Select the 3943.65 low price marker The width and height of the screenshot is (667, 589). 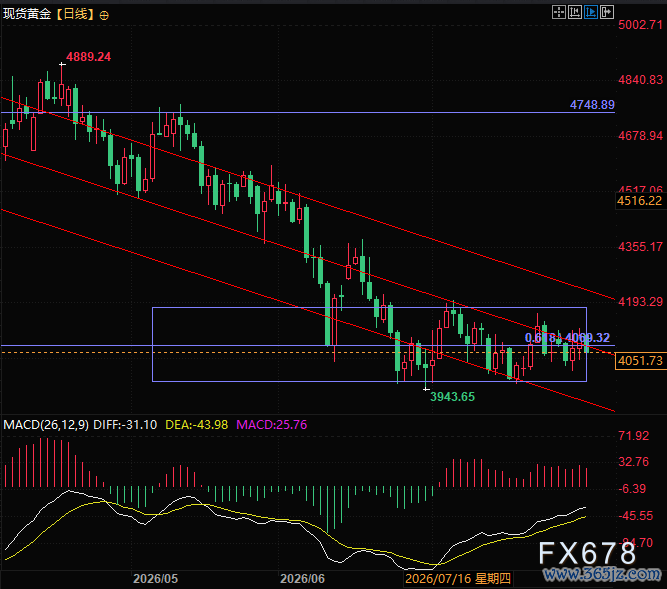[452, 397]
